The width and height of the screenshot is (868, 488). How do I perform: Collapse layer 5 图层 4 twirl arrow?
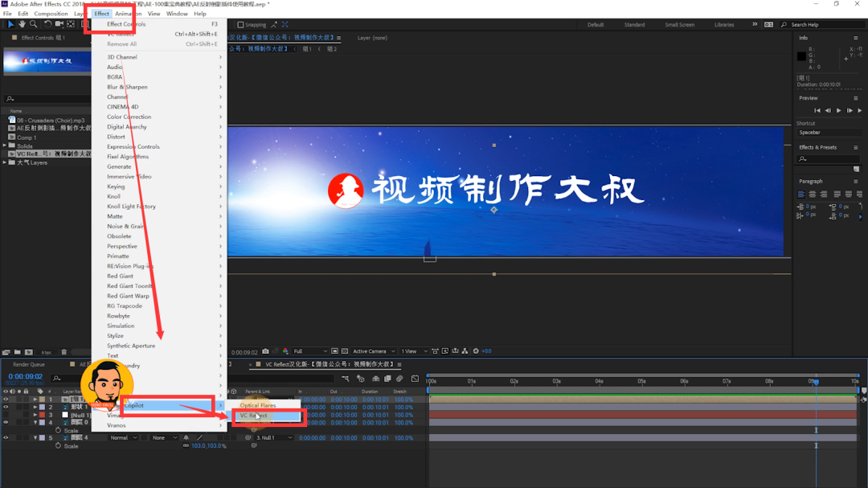[x=35, y=437]
